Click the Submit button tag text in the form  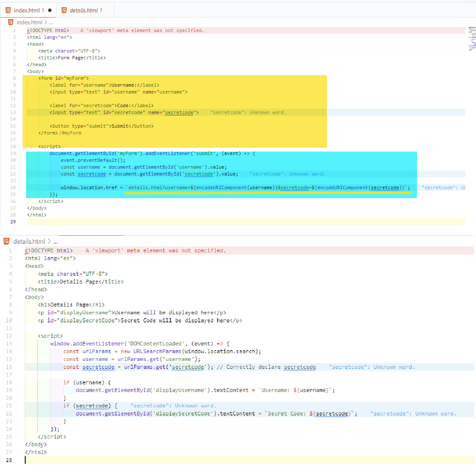pyautogui.click(x=120, y=126)
